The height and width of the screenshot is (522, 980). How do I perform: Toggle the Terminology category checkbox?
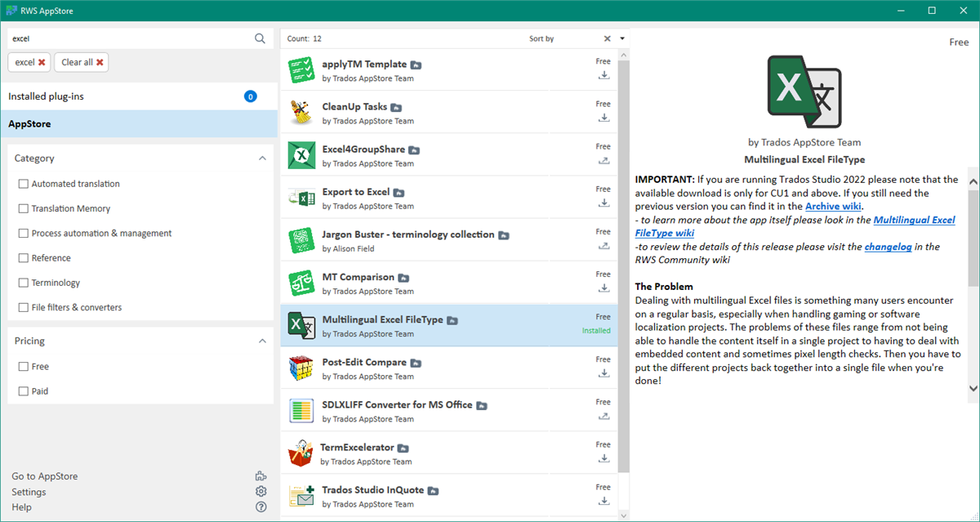click(x=24, y=283)
